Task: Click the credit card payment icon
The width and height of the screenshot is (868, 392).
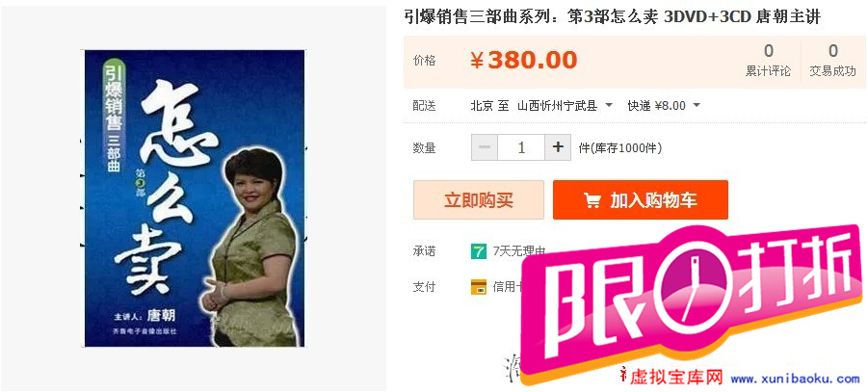Action: coord(478,287)
